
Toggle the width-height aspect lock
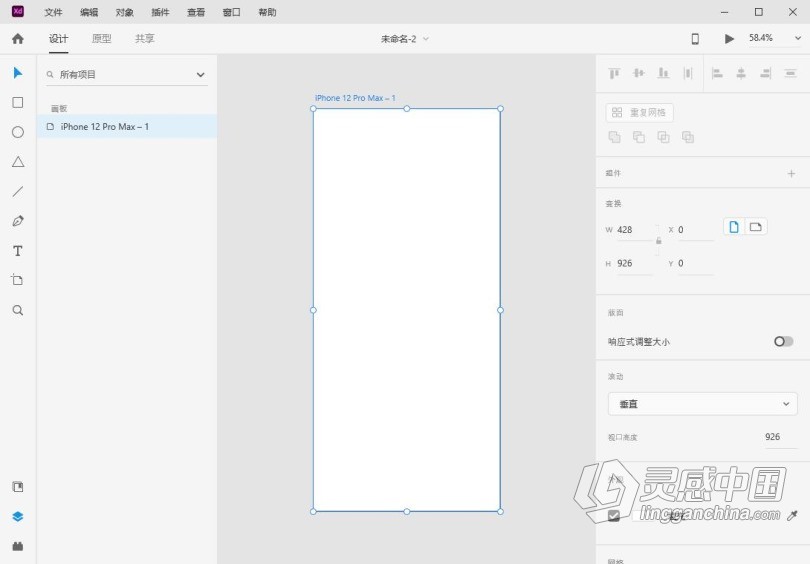(x=659, y=241)
